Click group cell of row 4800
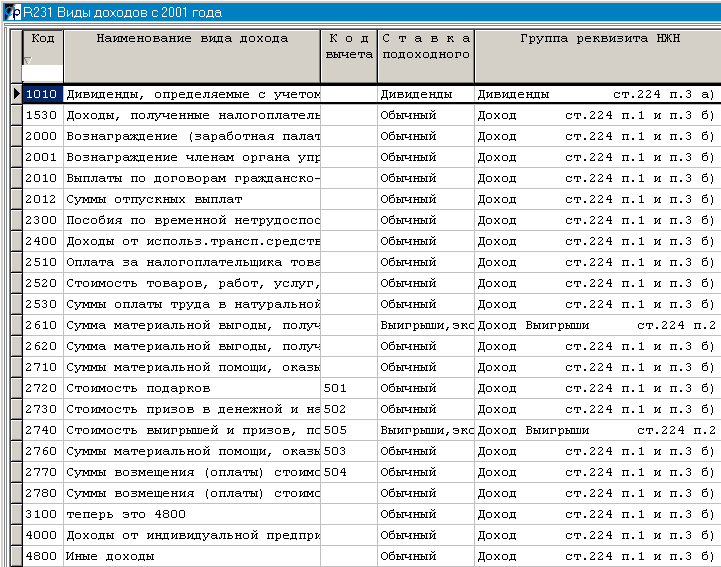Screen dimensions: 721x567 coord(598,556)
